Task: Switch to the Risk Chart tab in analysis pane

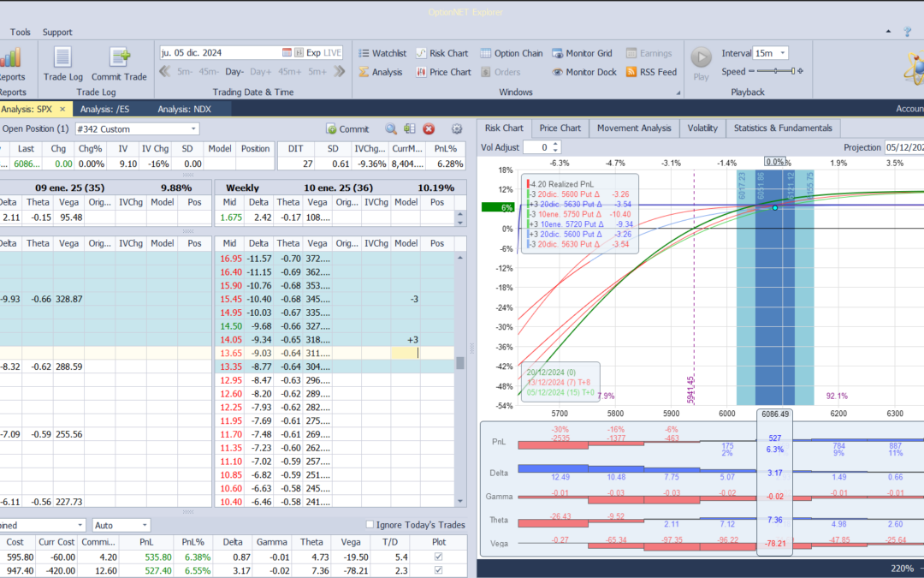Action: (504, 128)
